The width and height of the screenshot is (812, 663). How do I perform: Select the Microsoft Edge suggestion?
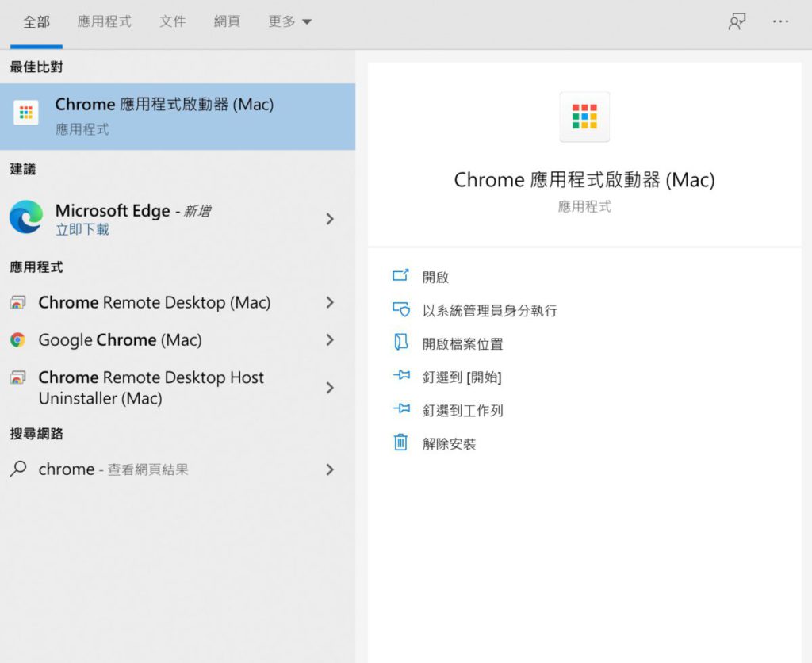[x=178, y=219]
